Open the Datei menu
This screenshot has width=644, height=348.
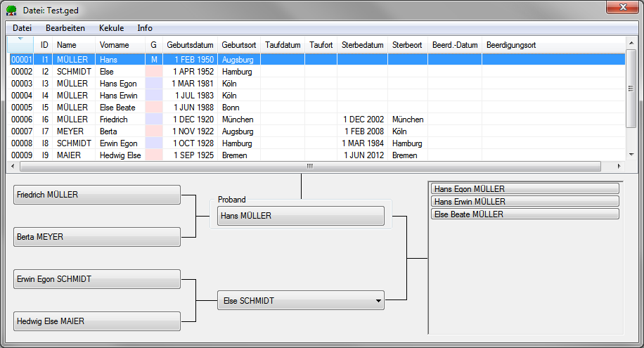22,28
